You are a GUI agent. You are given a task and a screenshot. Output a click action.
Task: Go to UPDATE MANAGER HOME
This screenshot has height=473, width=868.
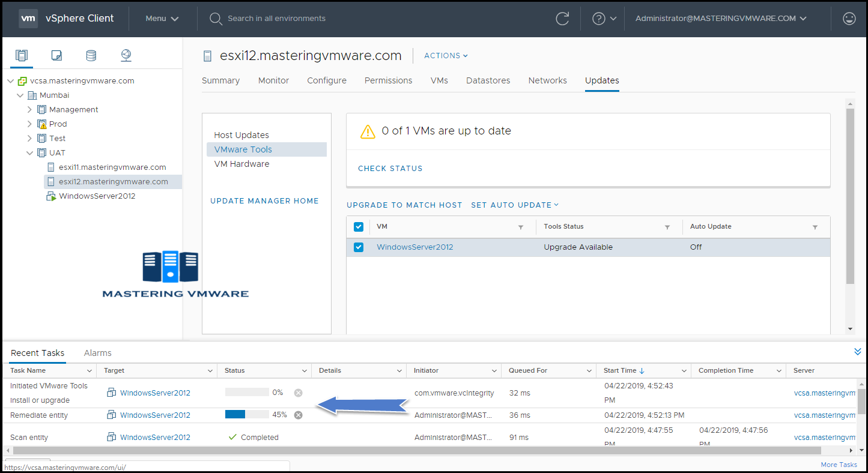(x=264, y=201)
